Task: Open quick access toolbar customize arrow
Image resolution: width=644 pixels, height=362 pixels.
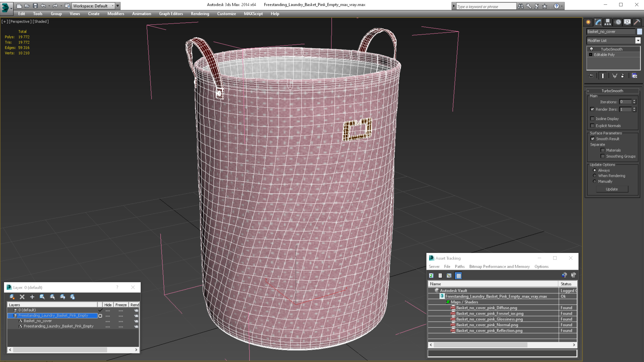Action: tap(117, 6)
